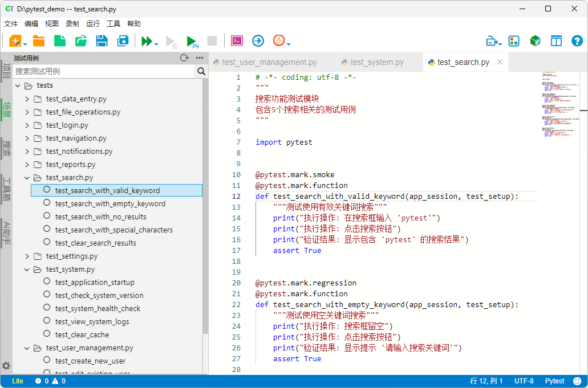Run script with green play 'py' icon
Image resolution: width=588 pixels, height=388 pixels.
click(192, 41)
